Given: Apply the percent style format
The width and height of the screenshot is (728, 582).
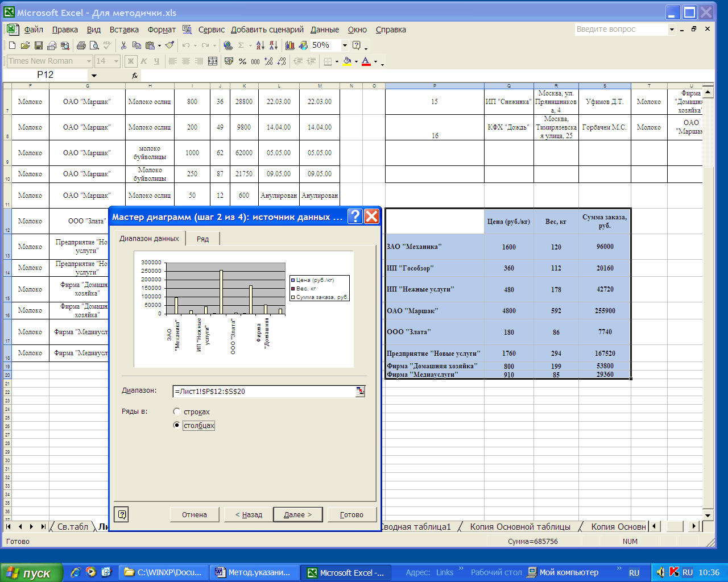Looking at the screenshot, I should click(x=242, y=61).
